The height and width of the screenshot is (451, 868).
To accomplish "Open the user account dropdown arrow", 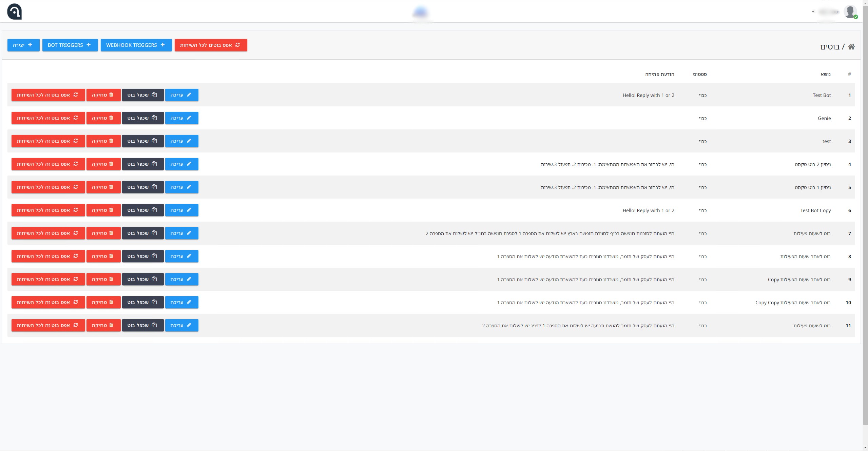I will coord(813,12).
